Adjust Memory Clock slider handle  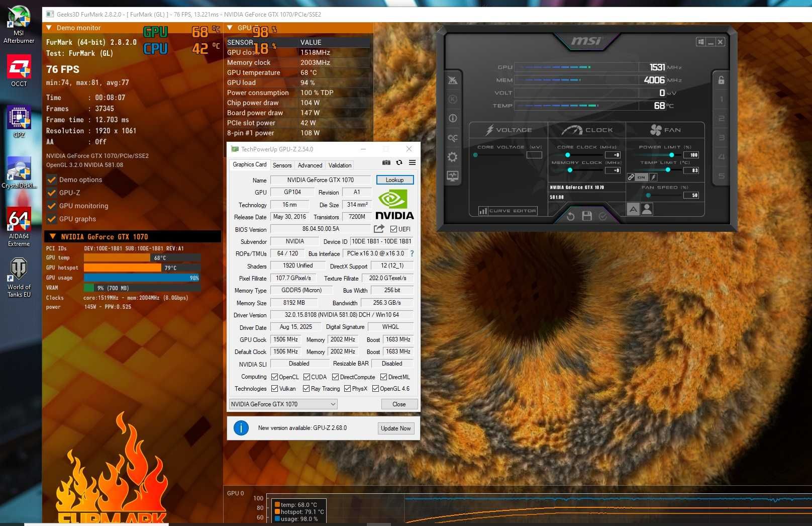click(570, 170)
